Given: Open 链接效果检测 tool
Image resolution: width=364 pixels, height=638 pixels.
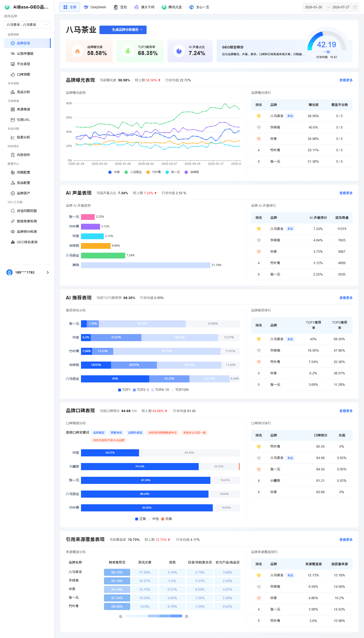Looking at the screenshot, I should (x=27, y=221).
